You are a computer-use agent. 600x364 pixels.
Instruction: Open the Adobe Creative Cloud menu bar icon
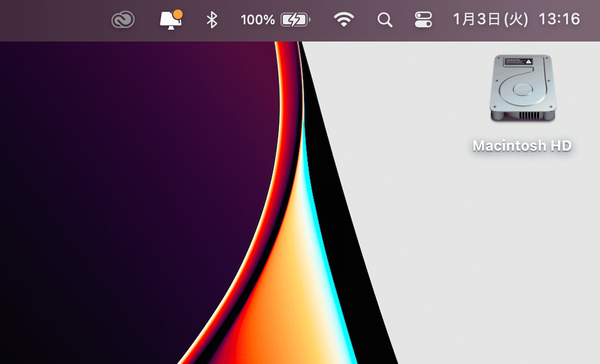point(123,20)
